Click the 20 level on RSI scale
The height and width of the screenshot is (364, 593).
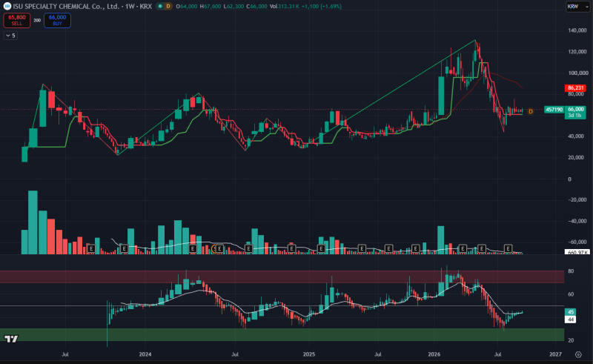coord(571,340)
